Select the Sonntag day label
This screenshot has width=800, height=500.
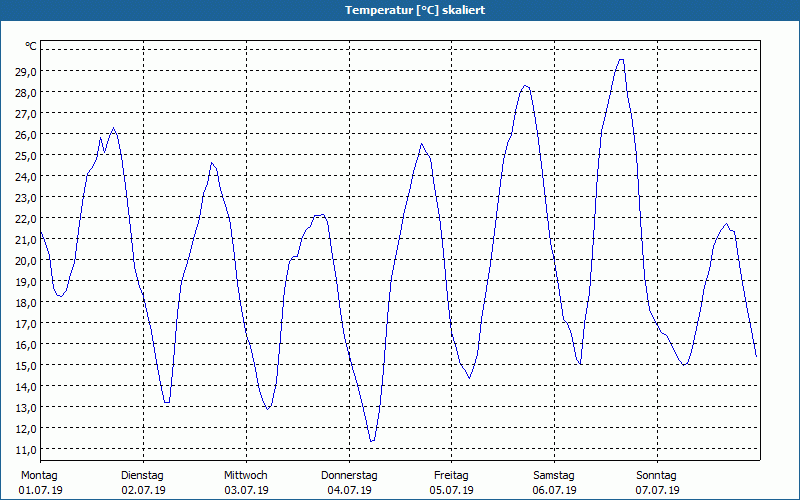[x=656, y=475]
